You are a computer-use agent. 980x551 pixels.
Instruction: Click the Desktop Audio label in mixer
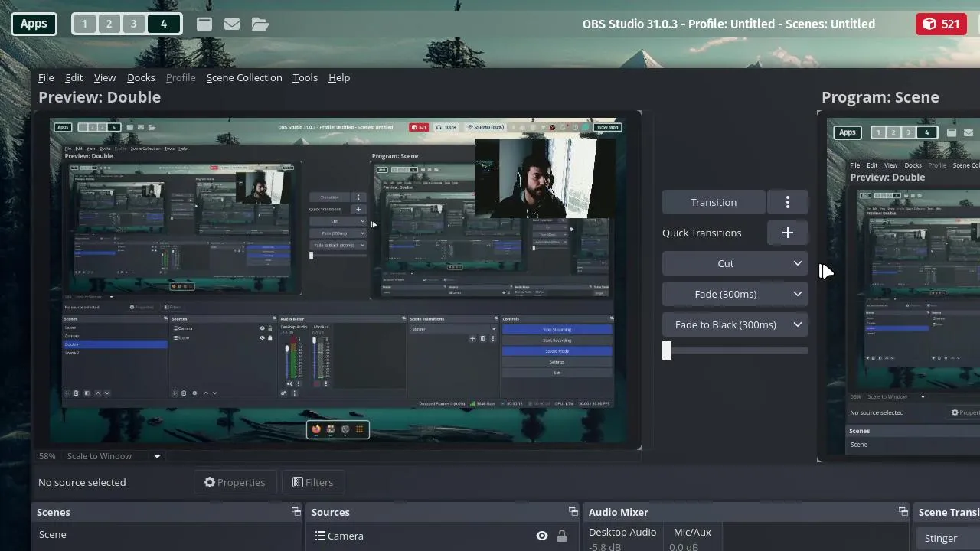[622, 532]
